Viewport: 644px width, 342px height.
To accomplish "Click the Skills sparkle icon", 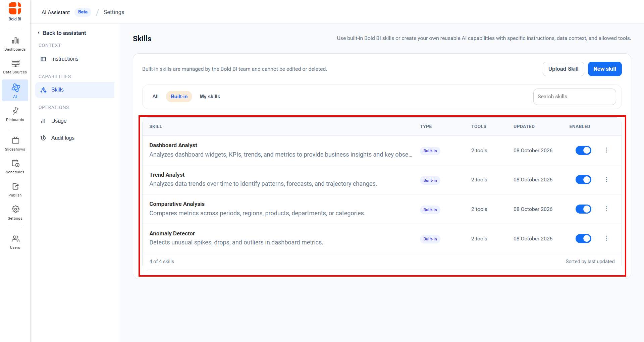I will (x=43, y=90).
